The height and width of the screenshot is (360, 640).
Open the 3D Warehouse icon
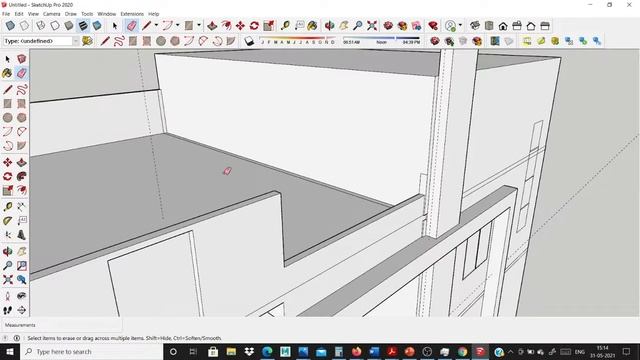[x=388, y=26]
